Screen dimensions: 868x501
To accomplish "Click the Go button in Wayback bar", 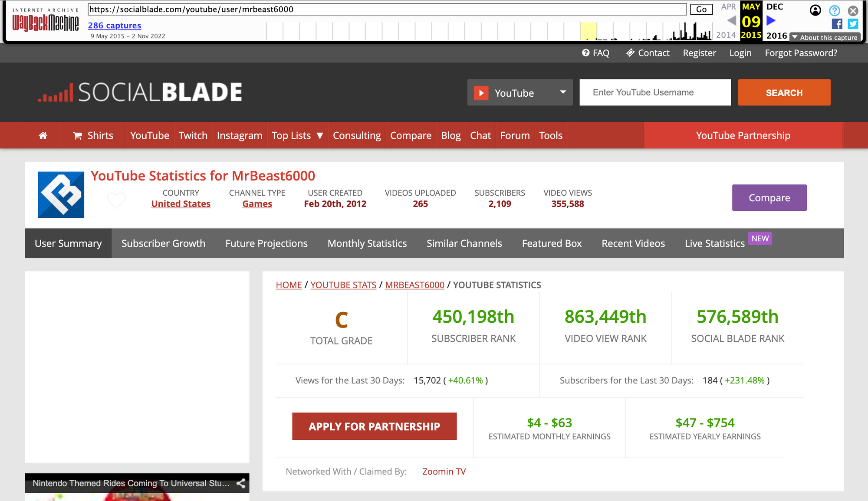I will coord(701,10).
